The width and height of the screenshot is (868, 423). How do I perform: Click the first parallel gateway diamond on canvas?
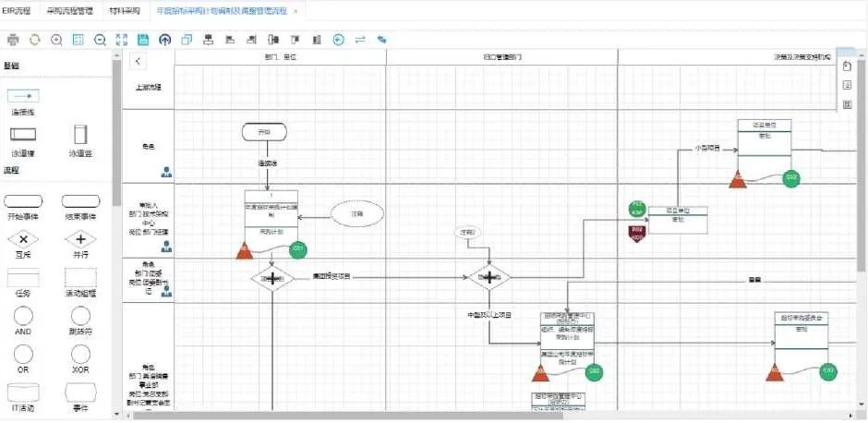271,278
